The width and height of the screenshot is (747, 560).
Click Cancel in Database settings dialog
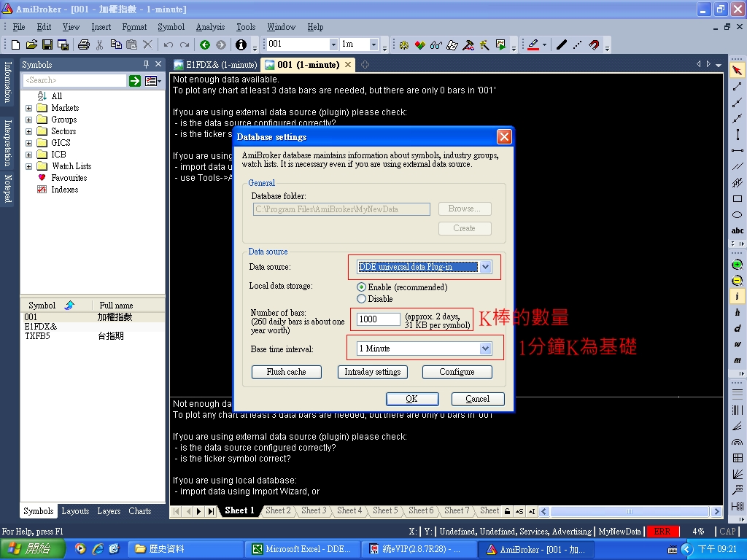point(477,399)
